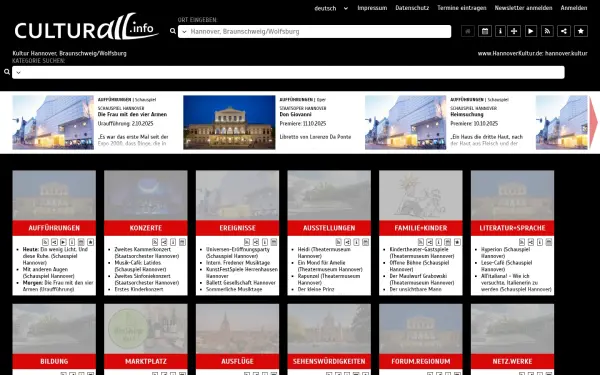Click info icon on Konzerte card
This screenshot has width=600, height=375.
point(173,242)
